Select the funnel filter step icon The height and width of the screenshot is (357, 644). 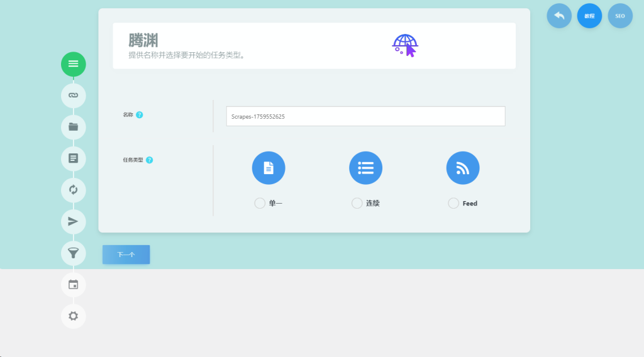73,253
